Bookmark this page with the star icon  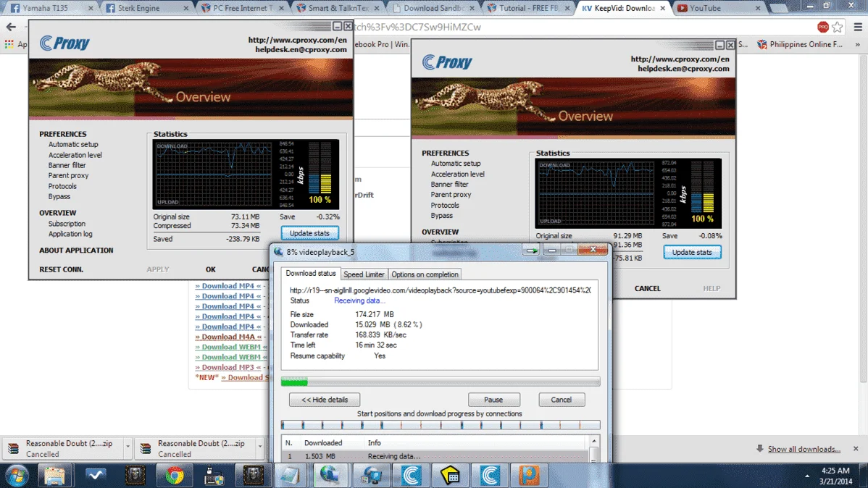click(838, 27)
